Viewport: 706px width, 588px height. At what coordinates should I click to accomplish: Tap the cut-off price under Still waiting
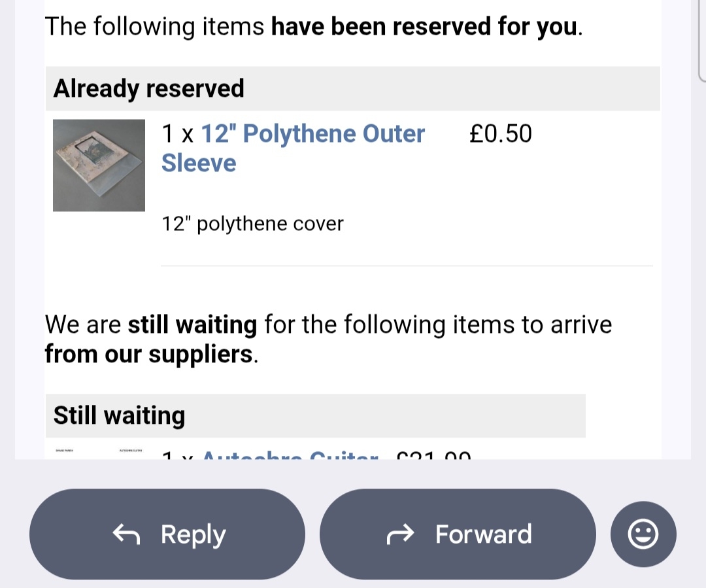tap(433, 455)
